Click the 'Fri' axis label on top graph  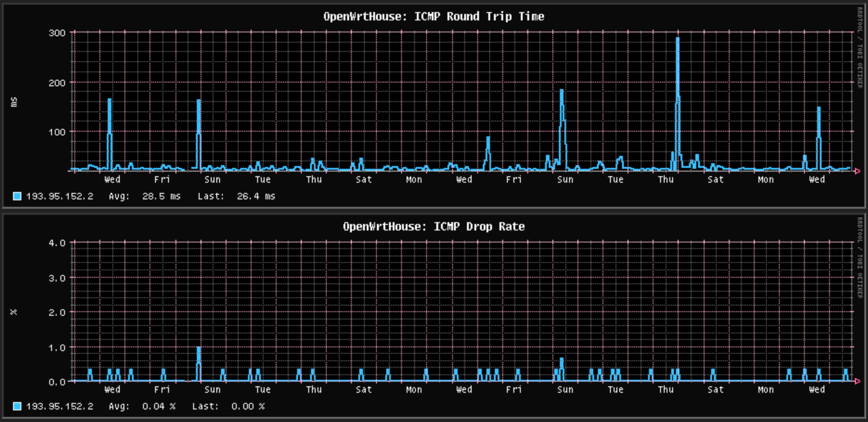(162, 180)
